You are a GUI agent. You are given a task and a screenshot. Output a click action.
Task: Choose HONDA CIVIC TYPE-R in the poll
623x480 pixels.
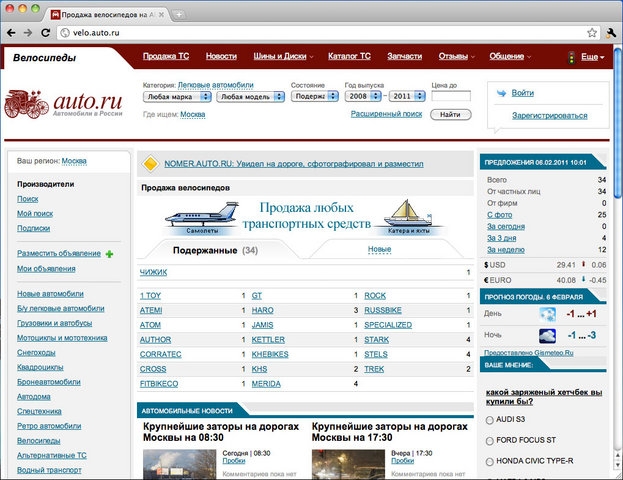pyautogui.click(x=490, y=461)
